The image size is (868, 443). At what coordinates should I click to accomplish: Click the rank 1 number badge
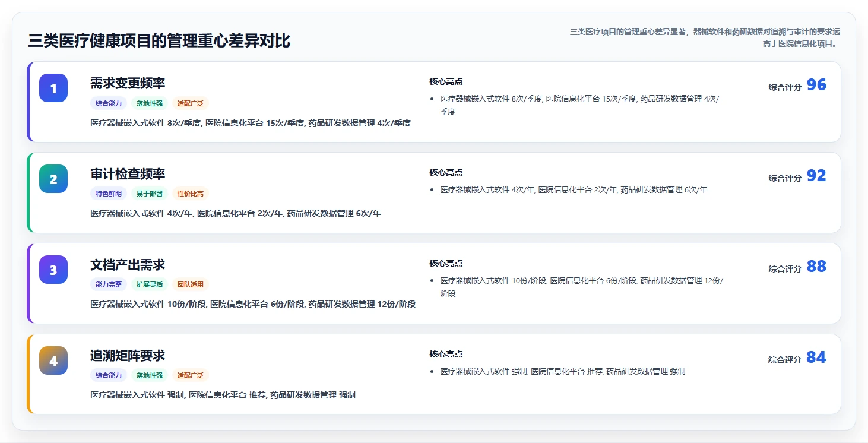[53, 88]
